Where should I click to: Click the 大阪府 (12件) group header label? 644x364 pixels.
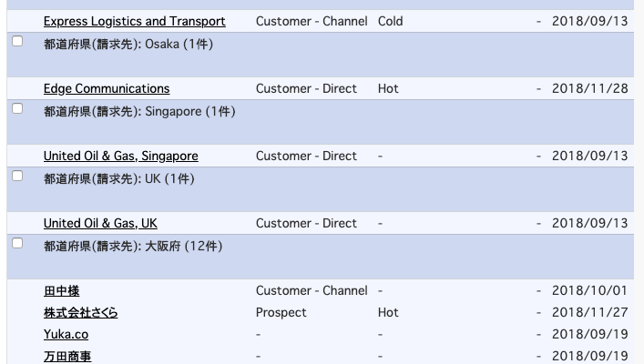[133, 246]
